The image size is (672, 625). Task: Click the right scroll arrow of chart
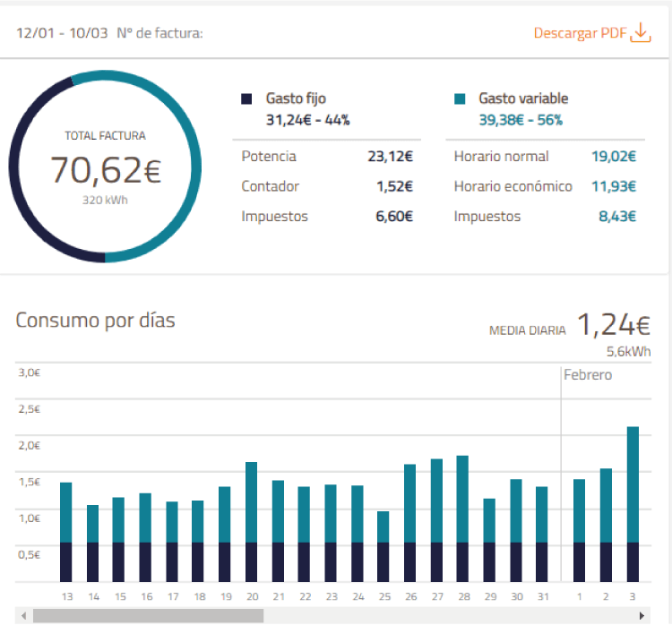pyautogui.click(x=642, y=615)
